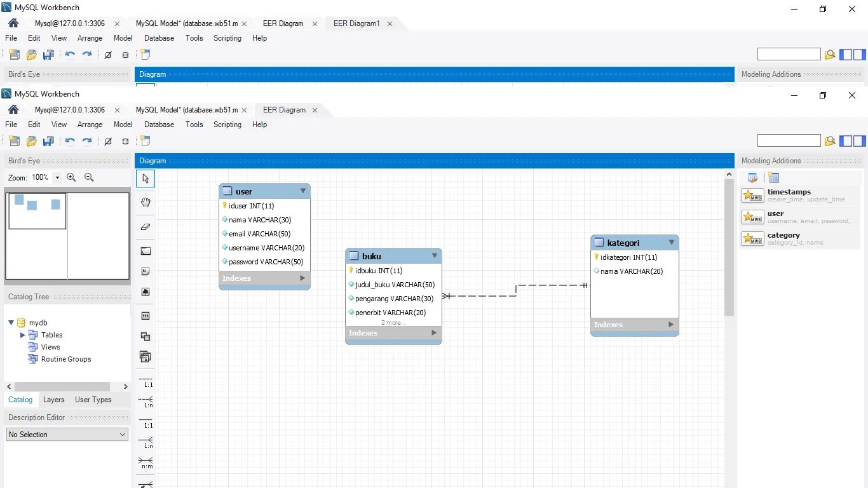The height and width of the screenshot is (488, 868).
Task: Click Undo arrow in back window toolbar
Action: (x=70, y=55)
